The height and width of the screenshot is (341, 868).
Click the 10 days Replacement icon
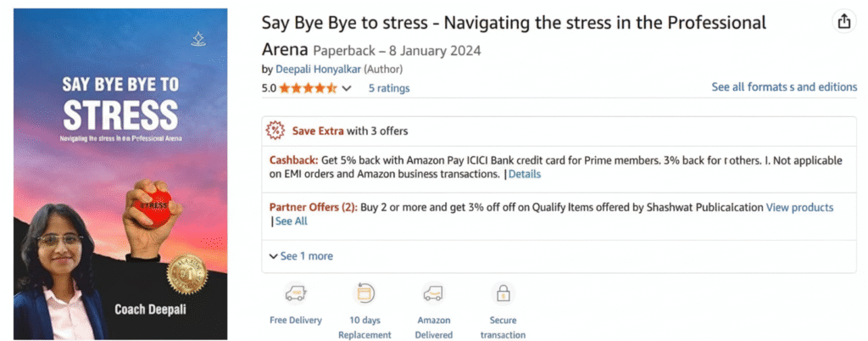coord(364,294)
